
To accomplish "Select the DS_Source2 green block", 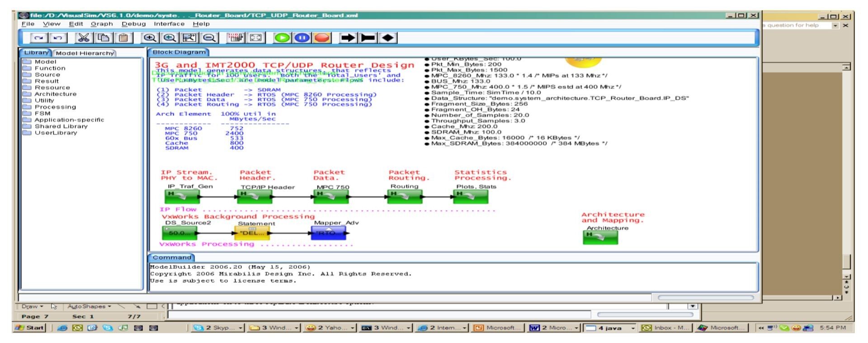I will (179, 233).
